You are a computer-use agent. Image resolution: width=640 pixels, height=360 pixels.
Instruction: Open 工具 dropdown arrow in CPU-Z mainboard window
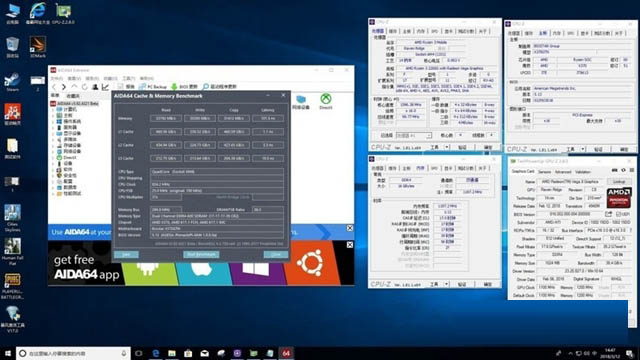583,149
